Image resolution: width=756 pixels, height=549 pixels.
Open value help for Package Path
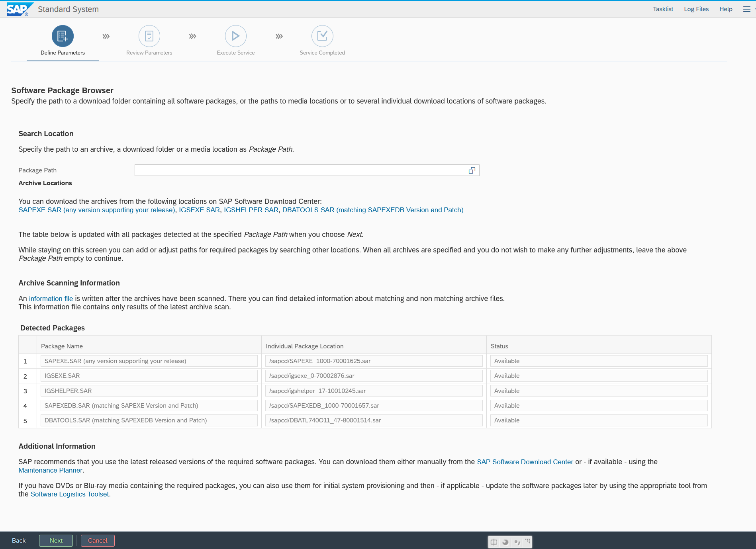pos(472,170)
